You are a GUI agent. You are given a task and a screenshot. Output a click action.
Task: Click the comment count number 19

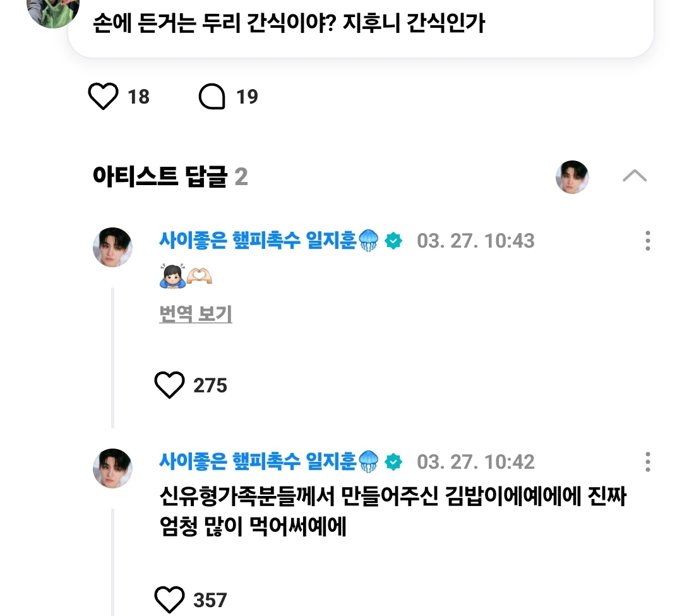247,97
